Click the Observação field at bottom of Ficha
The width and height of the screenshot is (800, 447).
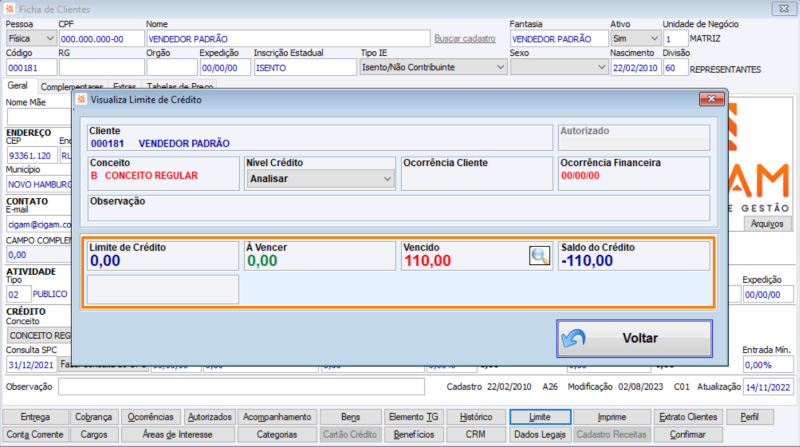point(241,387)
